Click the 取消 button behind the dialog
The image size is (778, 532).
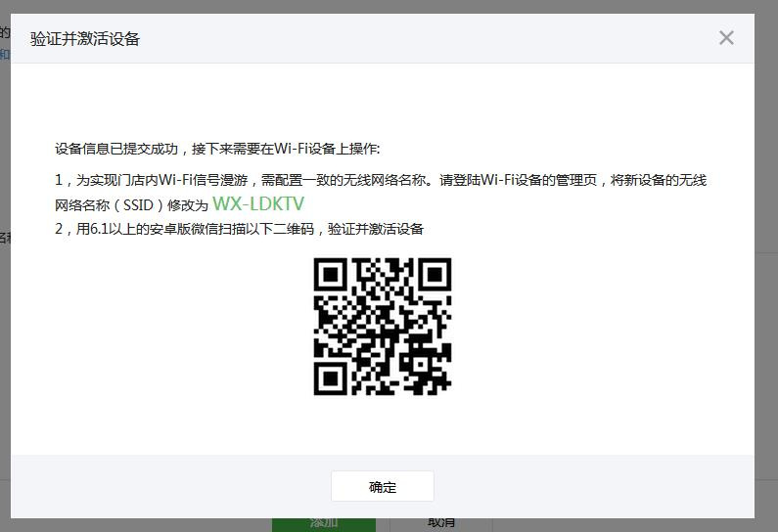coord(441,524)
